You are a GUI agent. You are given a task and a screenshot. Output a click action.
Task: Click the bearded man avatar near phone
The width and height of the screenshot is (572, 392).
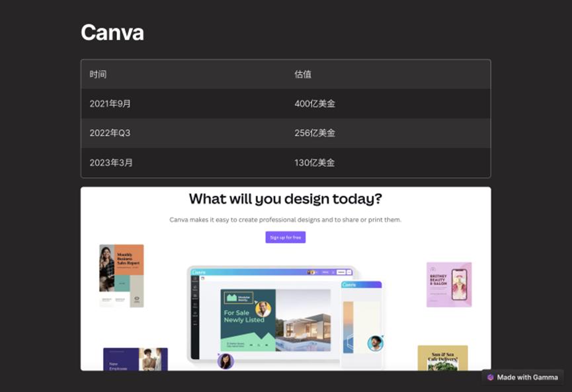point(375,343)
